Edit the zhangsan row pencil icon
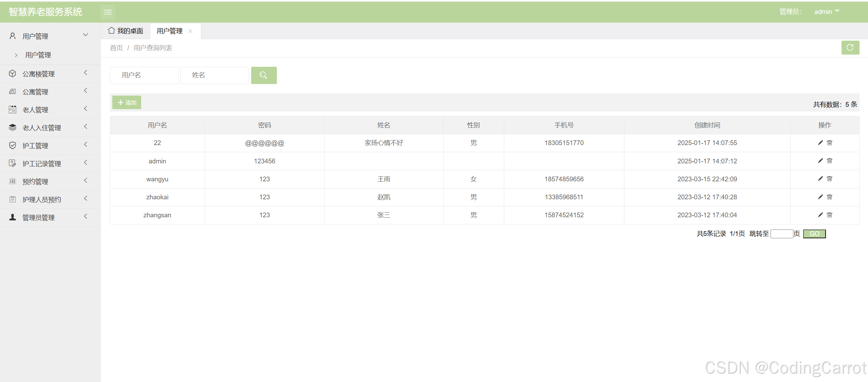The height and width of the screenshot is (382, 868). pyautogui.click(x=820, y=215)
